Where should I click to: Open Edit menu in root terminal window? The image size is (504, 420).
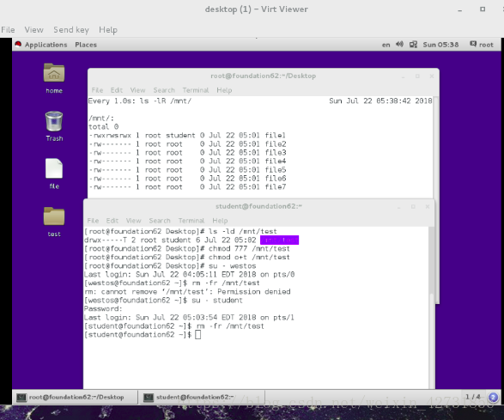coord(117,90)
